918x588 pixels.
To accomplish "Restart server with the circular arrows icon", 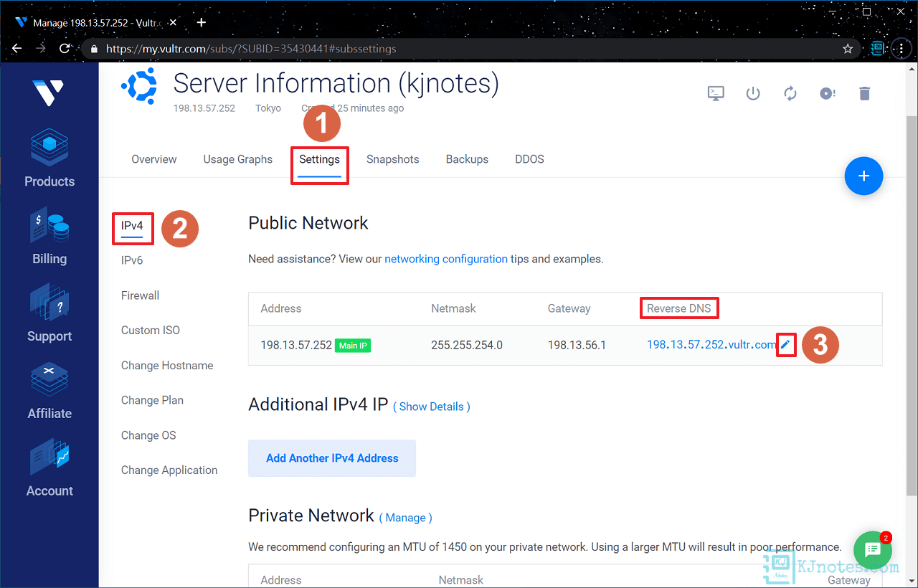I will tap(790, 93).
